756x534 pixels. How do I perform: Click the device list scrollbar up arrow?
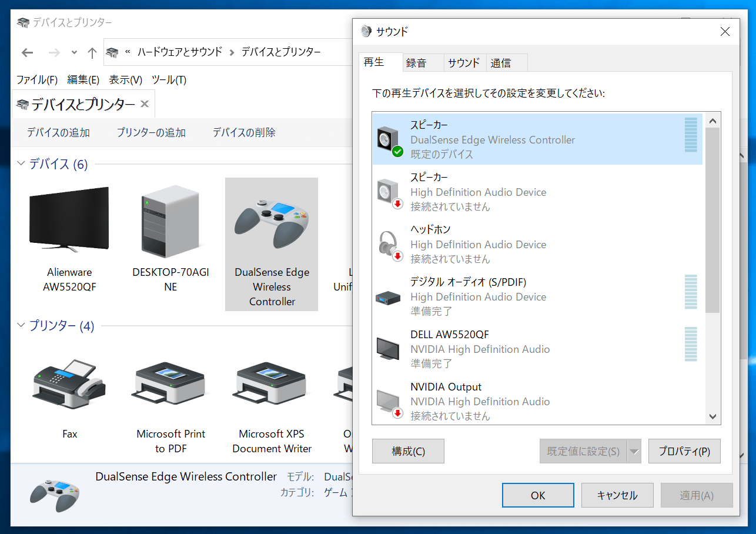click(x=713, y=121)
